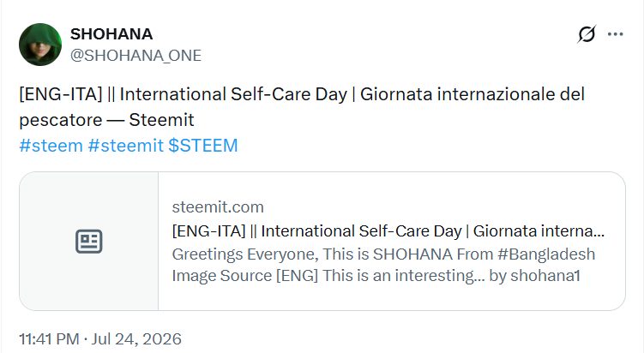Open the SHOHANA display name profile link
The image size is (644, 353).
[111, 34]
